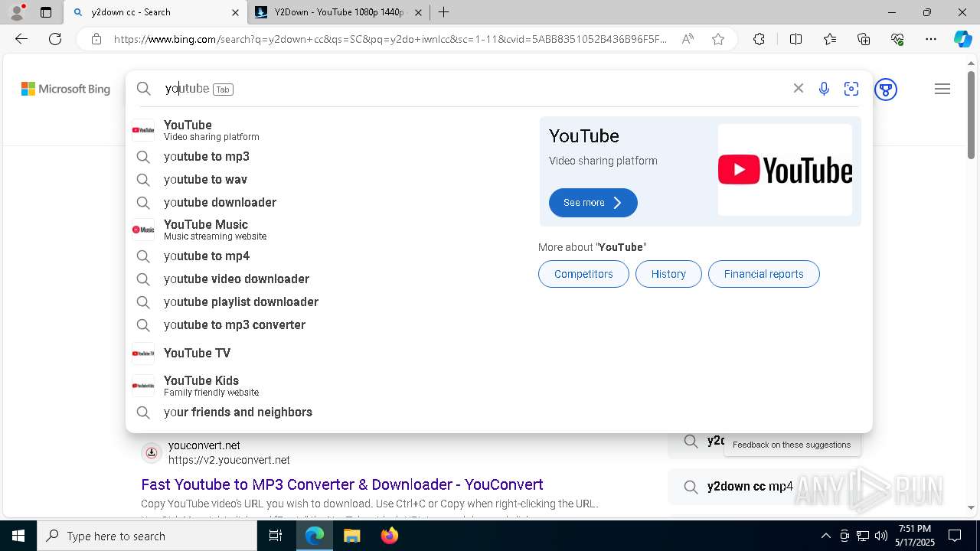
Task: Click the search magnifier icon in the search box
Action: tap(144, 89)
